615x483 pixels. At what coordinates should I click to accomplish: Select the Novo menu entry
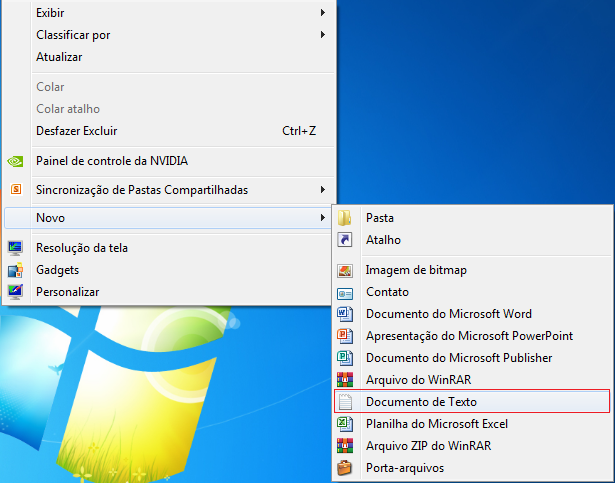coord(169,218)
